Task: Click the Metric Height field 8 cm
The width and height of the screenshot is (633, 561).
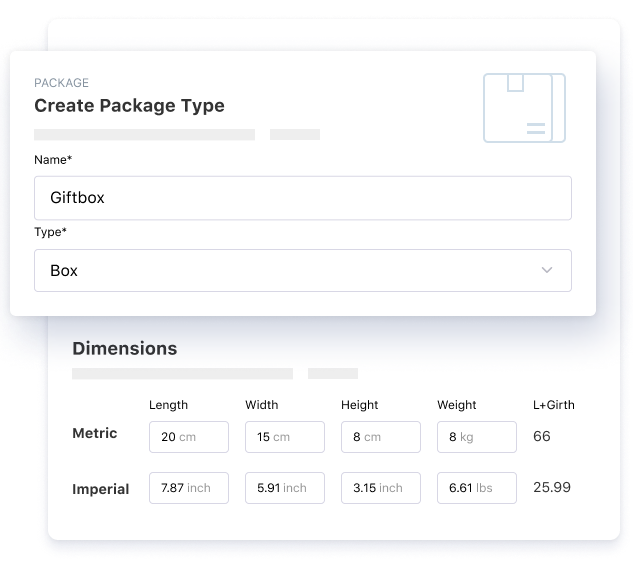Action: tap(381, 437)
